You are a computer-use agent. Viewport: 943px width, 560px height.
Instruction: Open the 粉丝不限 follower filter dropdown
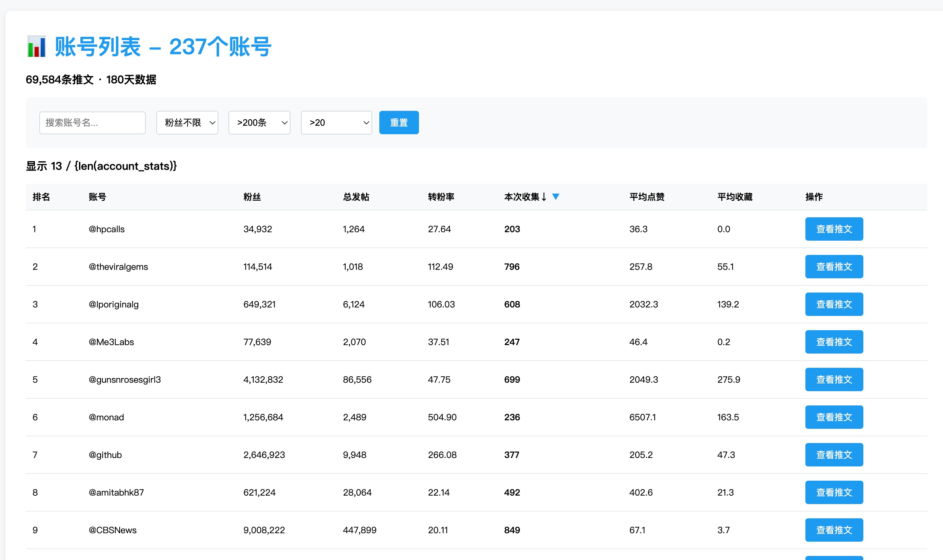click(x=187, y=123)
